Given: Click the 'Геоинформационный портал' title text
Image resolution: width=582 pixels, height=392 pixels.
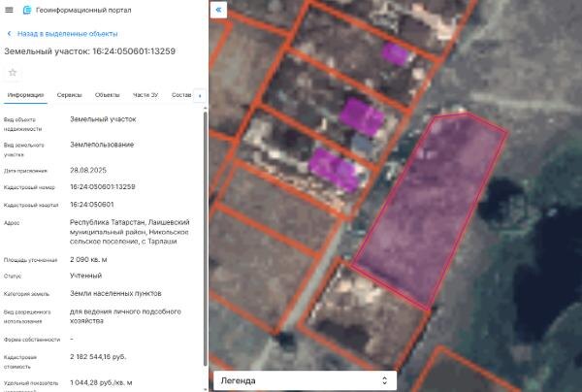Looking at the screenshot, I should (83, 10).
